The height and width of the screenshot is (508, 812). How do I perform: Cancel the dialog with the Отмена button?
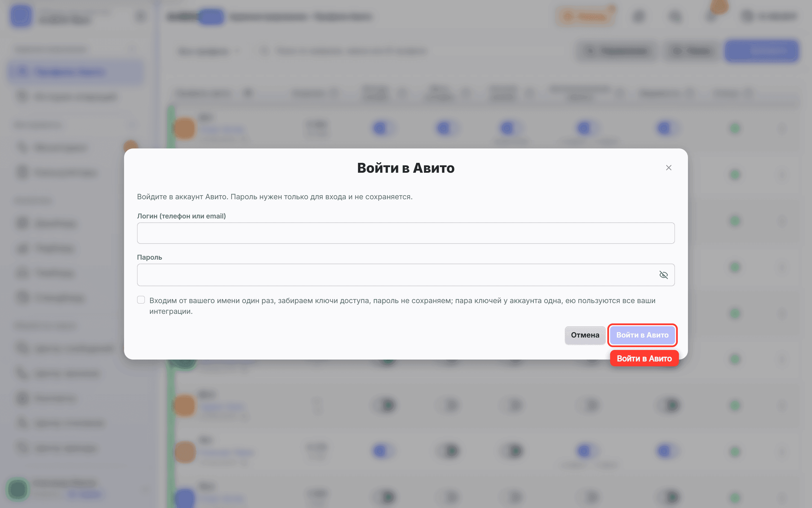pyautogui.click(x=585, y=335)
